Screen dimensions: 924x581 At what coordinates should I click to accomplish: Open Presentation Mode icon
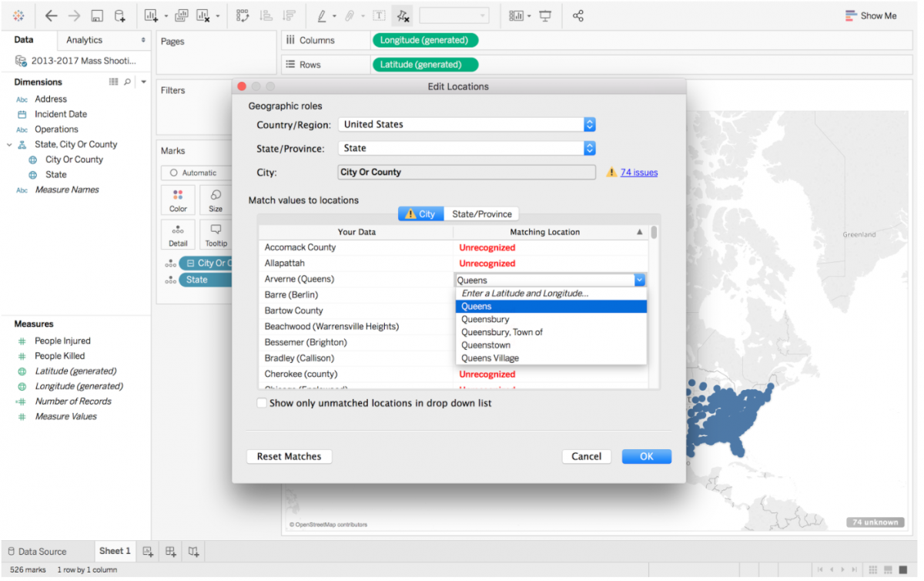tap(544, 15)
